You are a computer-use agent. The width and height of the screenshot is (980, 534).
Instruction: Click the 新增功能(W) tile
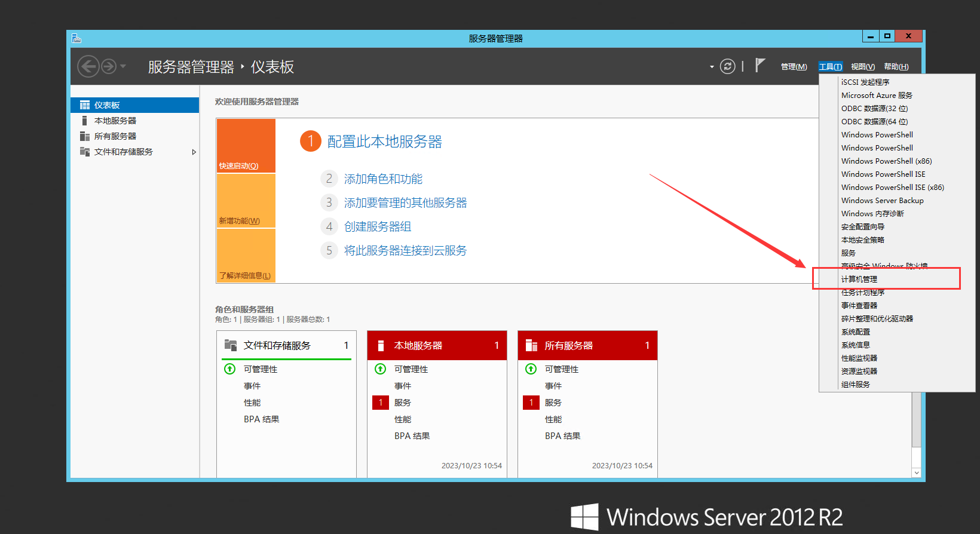tap(246, 201)
